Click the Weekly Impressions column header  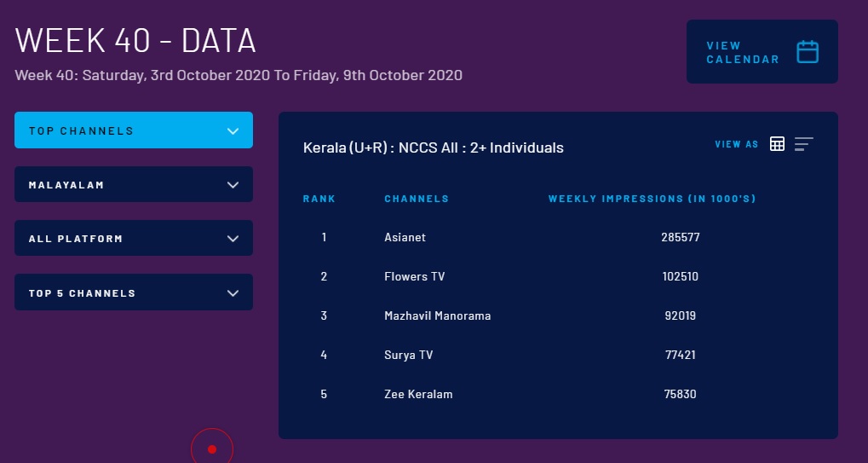tap(652, 199)
